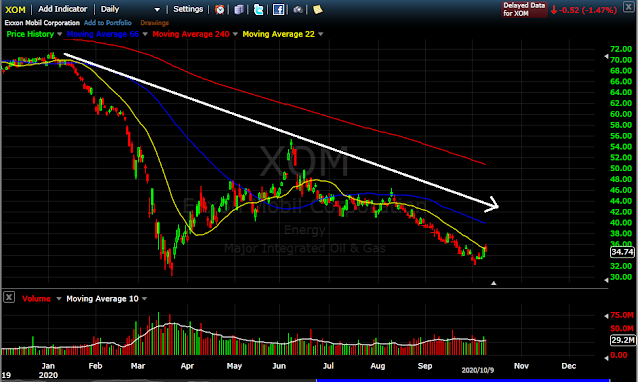Click the current price tag 34.74
Screen dimensions: 638x382
[622, 252]
